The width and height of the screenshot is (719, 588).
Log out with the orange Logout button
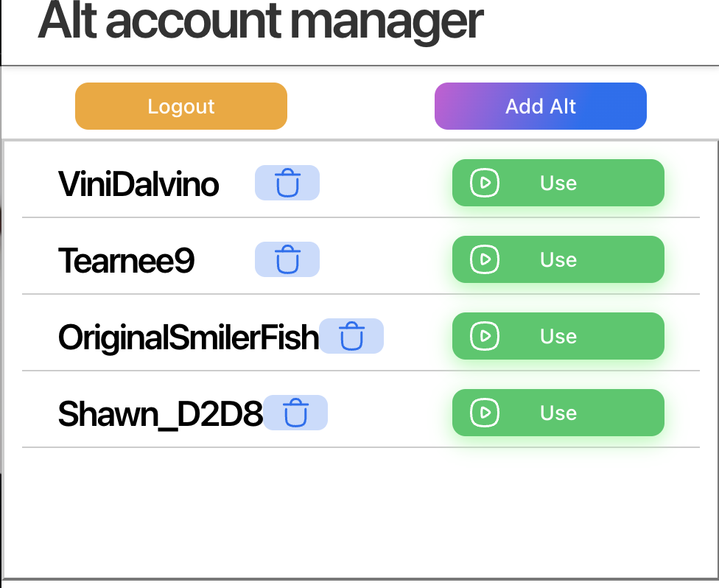[x=181, y=106]
